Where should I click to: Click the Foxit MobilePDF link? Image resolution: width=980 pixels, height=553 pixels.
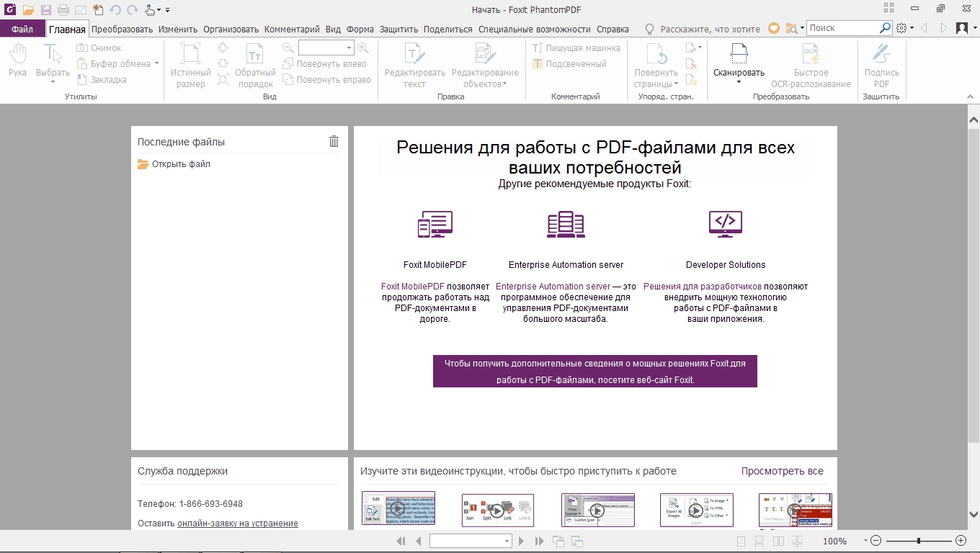point(413,287)
